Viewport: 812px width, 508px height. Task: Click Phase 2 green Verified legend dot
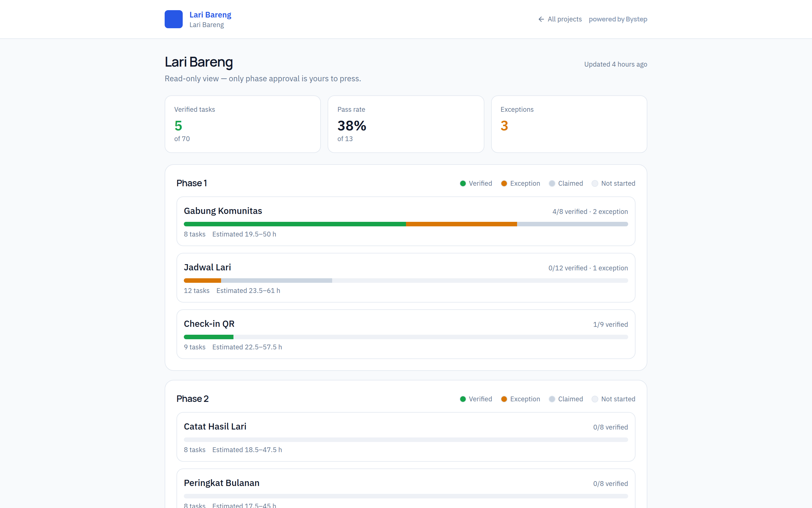coord(463,399)
